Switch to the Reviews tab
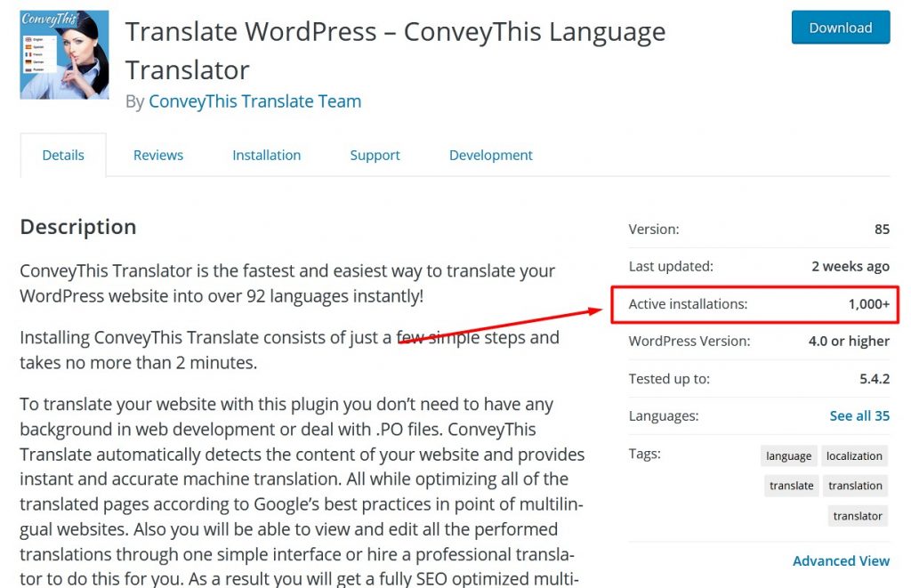Viewport: 911px width, 588px height. click(x=158, y=155)
